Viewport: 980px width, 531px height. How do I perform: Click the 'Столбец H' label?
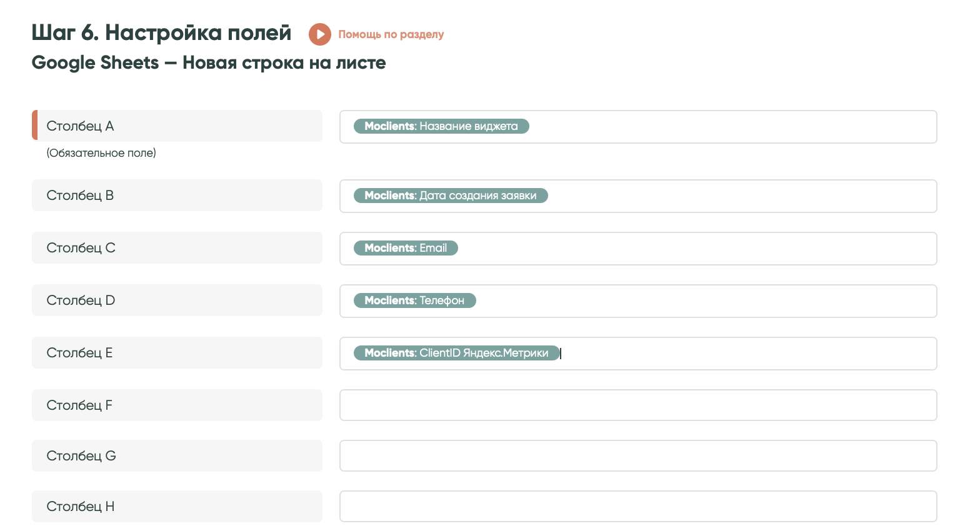tap(80, 507)
